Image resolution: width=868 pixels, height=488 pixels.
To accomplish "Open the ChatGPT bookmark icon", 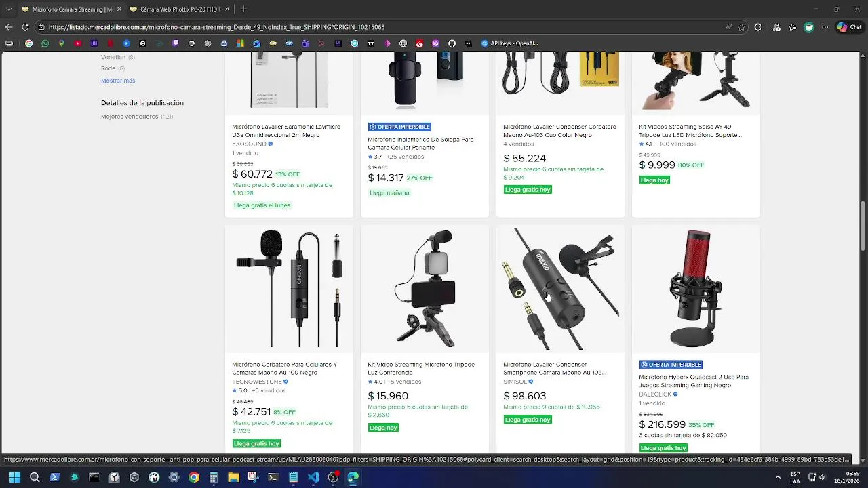I will point(208,43).
